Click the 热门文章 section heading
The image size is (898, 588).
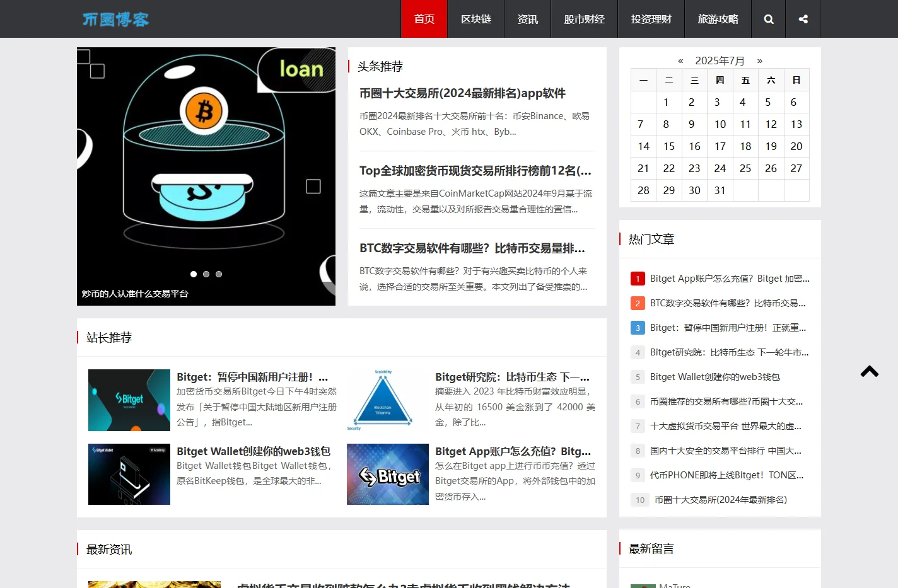[651, 239]
